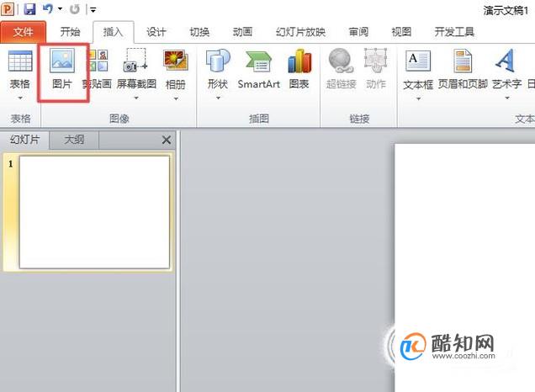Open the Developer (开发工具) tab

(x=454, y=32)
